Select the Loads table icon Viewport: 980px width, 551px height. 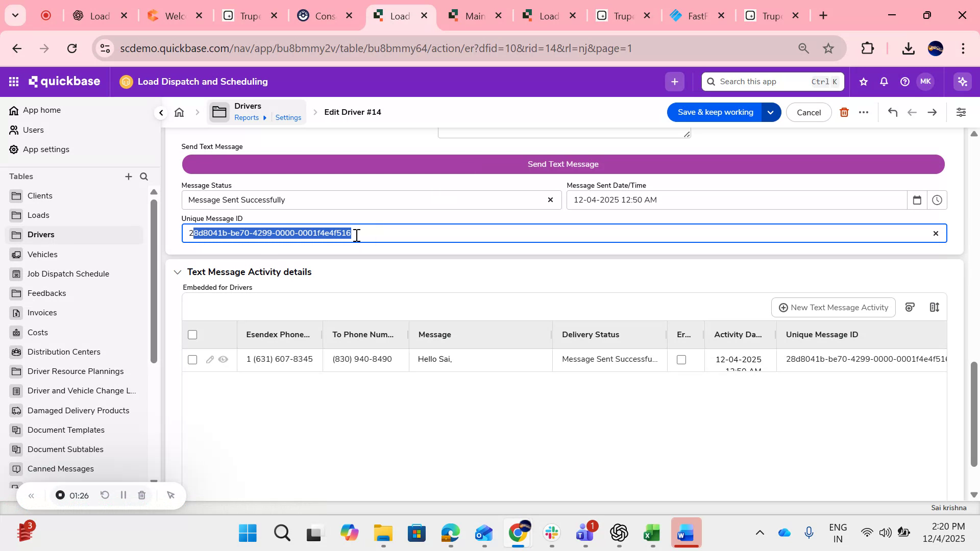[x=17, y=215]
